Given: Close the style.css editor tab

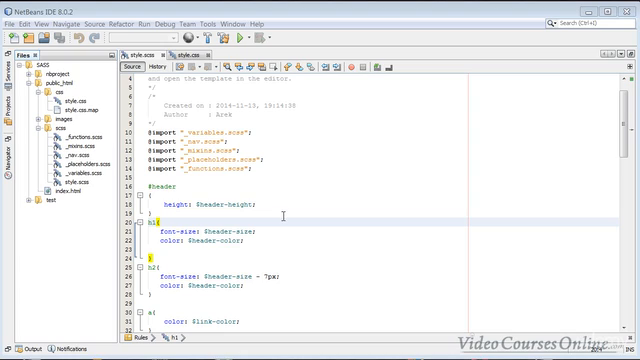Looking at the screenshot, I should (208, 55).
